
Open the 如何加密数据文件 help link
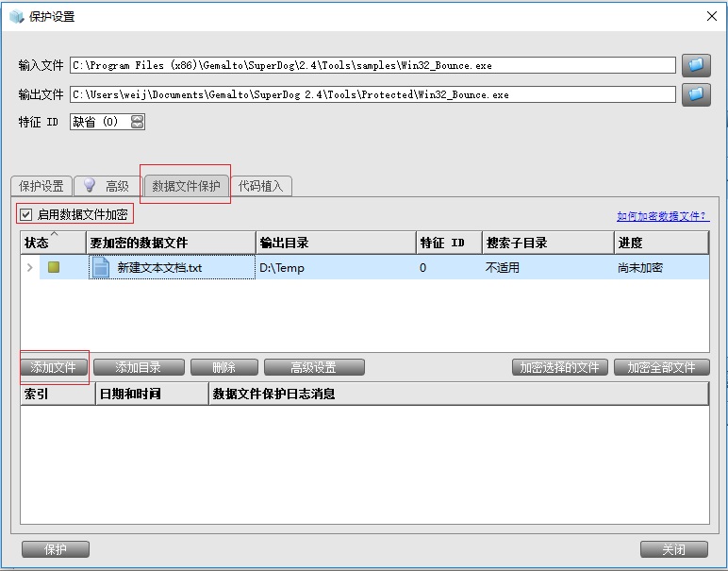[x=662, y=216]
